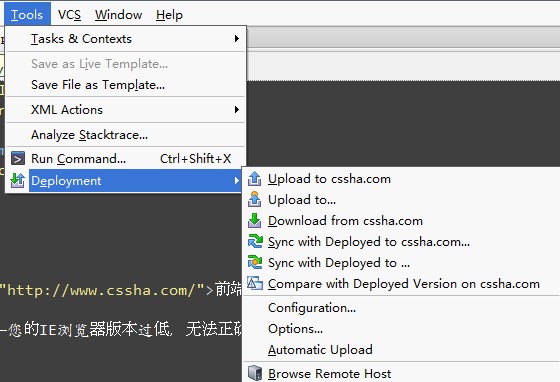Open the Help menu
Screen dimensions: 560x382
169,15
